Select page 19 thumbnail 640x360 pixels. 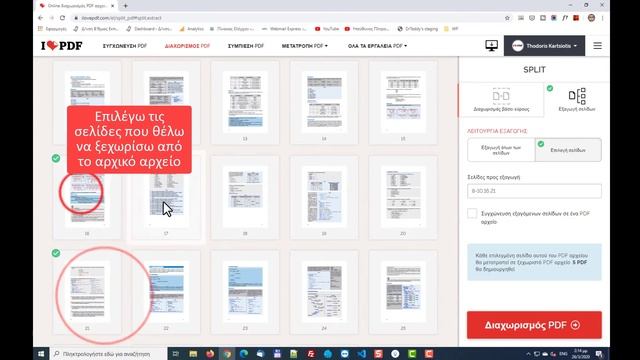[x=324, y=198]
